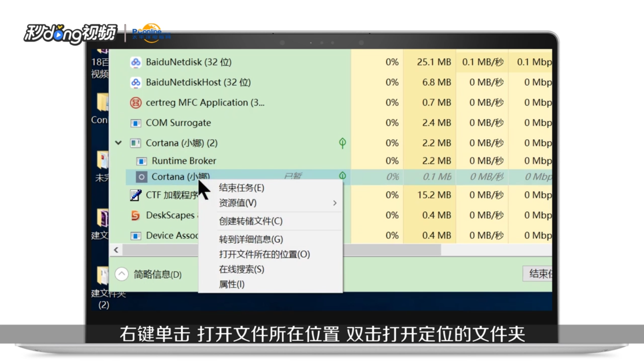Select the Runtime Broker child row

point(184,161)
